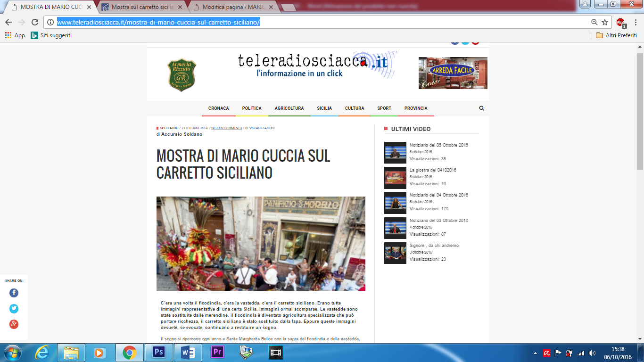
Task: Share the article on Facebook from the sidebar
Action: click(14, 293)
